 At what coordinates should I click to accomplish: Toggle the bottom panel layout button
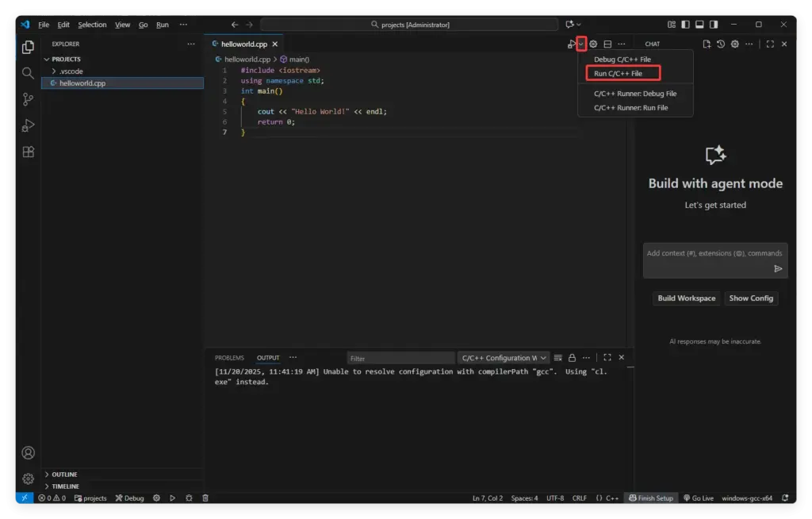[700, 25]
